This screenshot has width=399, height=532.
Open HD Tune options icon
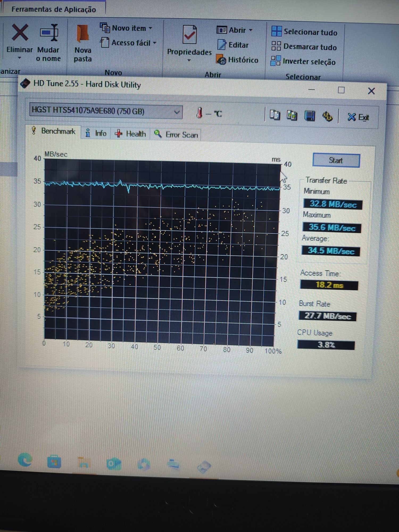[x=327, y=117]
